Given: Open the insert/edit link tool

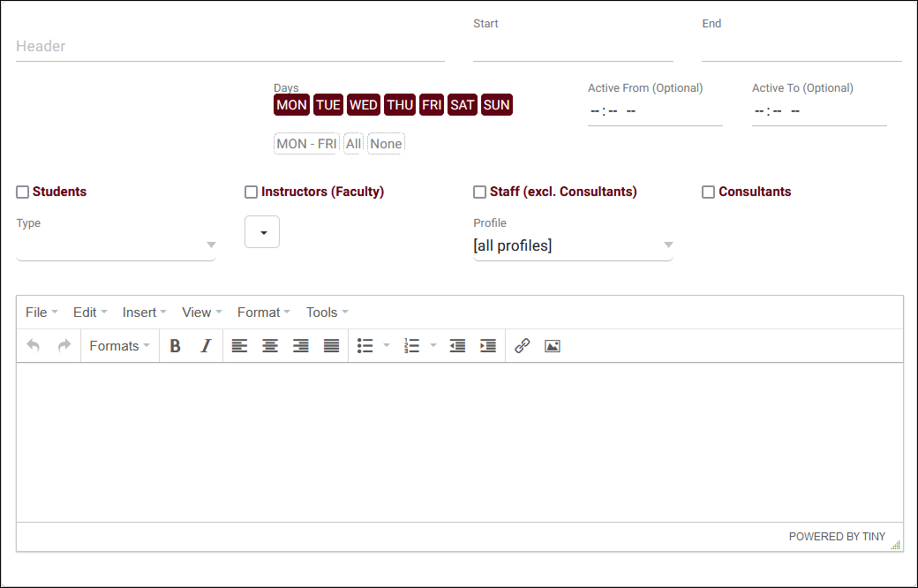Looking at the screenshot, I should tap(522, 346).
